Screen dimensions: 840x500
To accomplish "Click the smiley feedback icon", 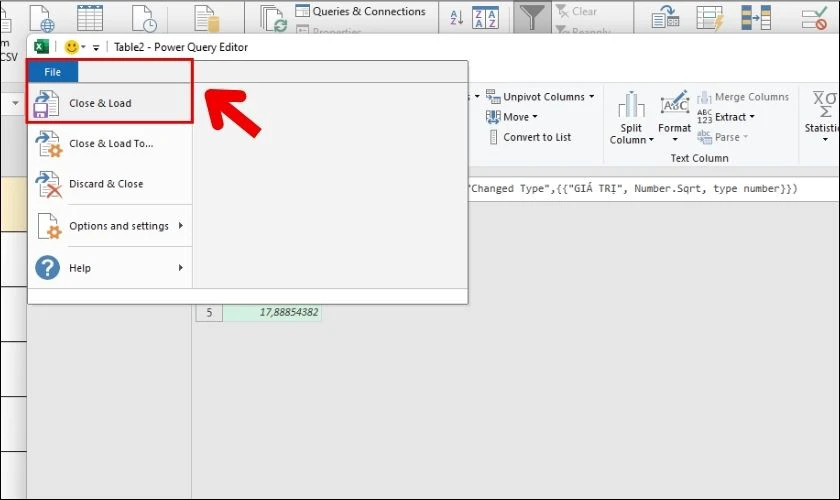I will click(x=71, y=47).
